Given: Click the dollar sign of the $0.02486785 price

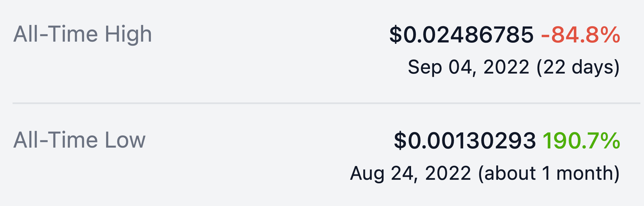Looking at the screenshot, I should pyautogui.click(x=396, y=35).
